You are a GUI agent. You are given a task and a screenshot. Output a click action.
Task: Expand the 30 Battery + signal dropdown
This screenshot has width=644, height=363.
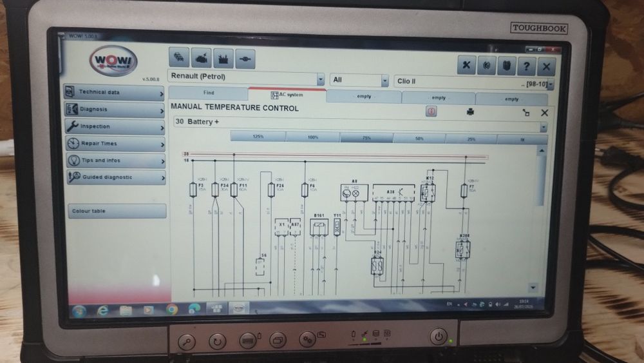pyautogui.click(x=544, y=128)
